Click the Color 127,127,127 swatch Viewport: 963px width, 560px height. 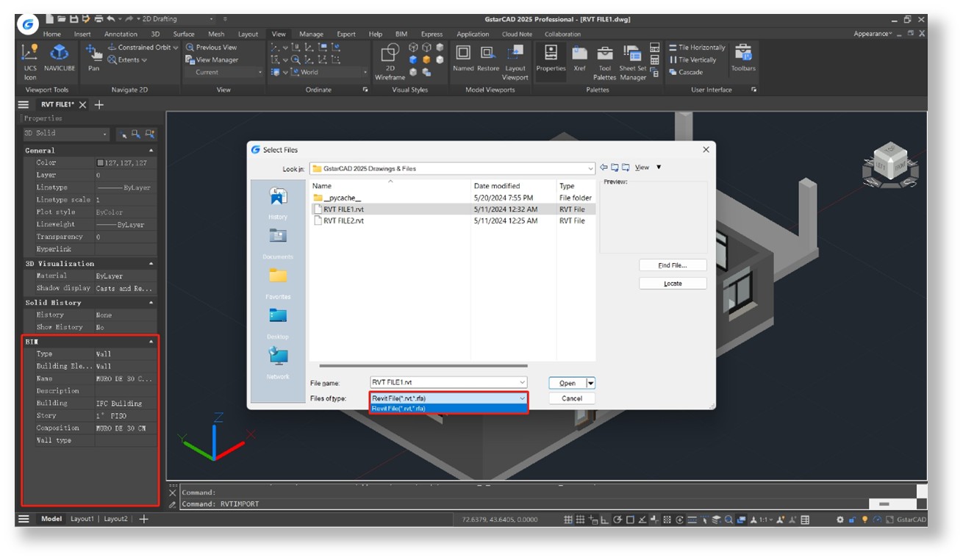click(101, 162)
